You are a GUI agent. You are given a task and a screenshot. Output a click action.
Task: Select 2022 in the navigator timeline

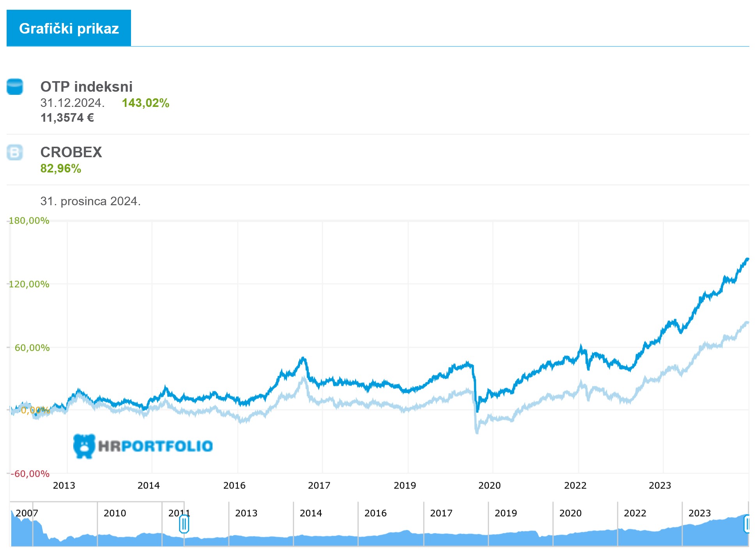635,513
